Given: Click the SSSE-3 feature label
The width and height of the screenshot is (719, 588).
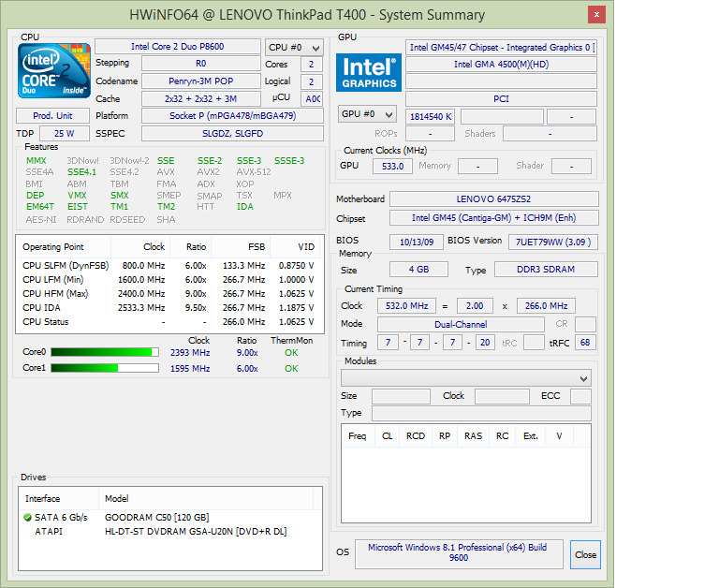Looking at the screenshot, I should (x=289, y=160).
